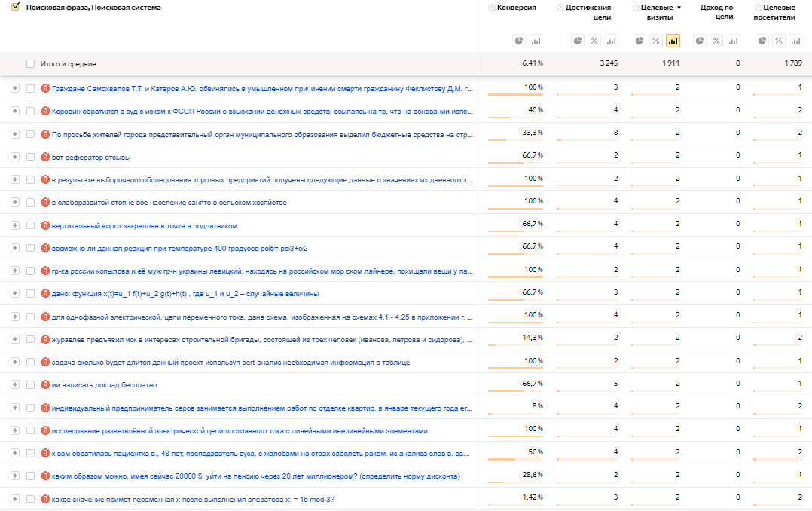Viewport: 812px width, 511px height.
Task: Sort table by Целевые посетители header
Action: [774, 12]
